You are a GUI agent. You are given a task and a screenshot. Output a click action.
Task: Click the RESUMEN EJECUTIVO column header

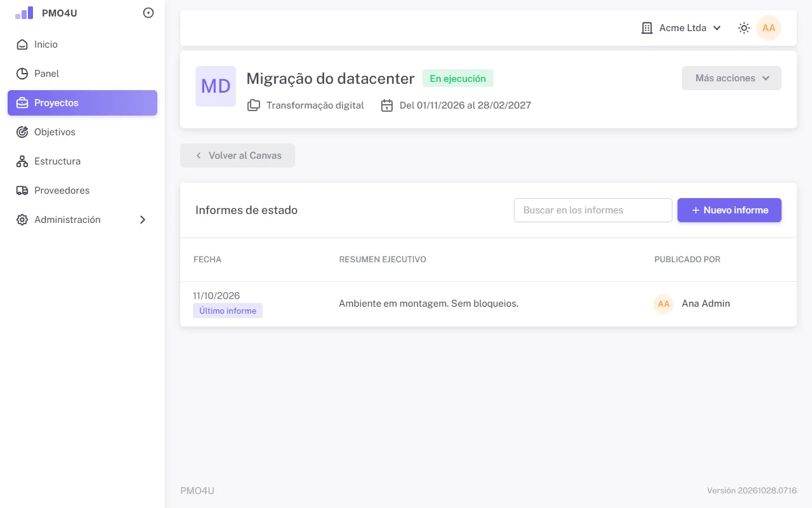coord(383,260)
